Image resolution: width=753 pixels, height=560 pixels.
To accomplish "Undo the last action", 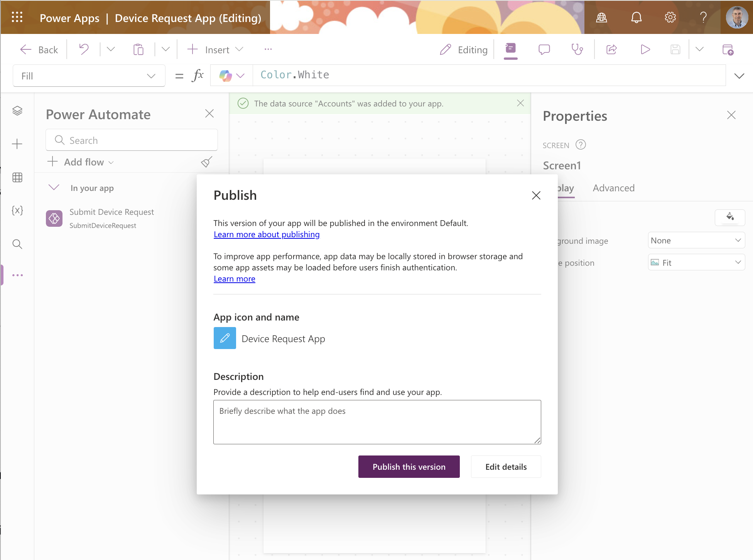I will click(x=84, y=49).
